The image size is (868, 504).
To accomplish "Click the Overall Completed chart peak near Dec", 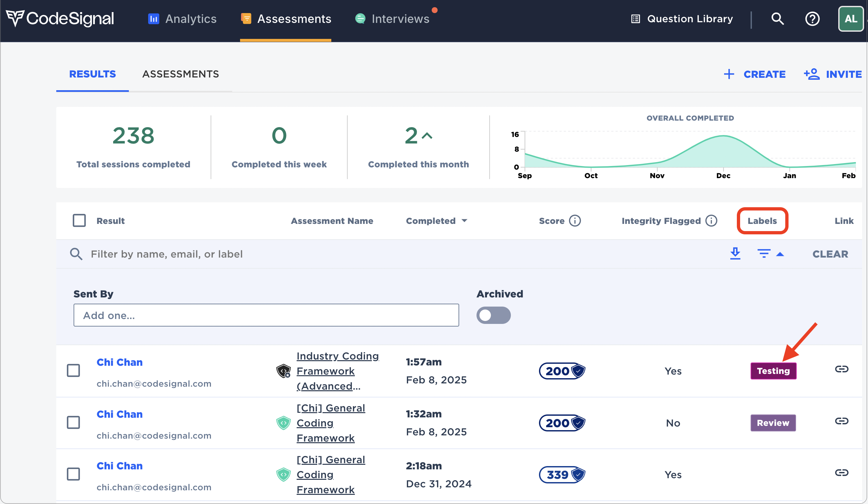I will pyautogui.click(x=723, y=136).
